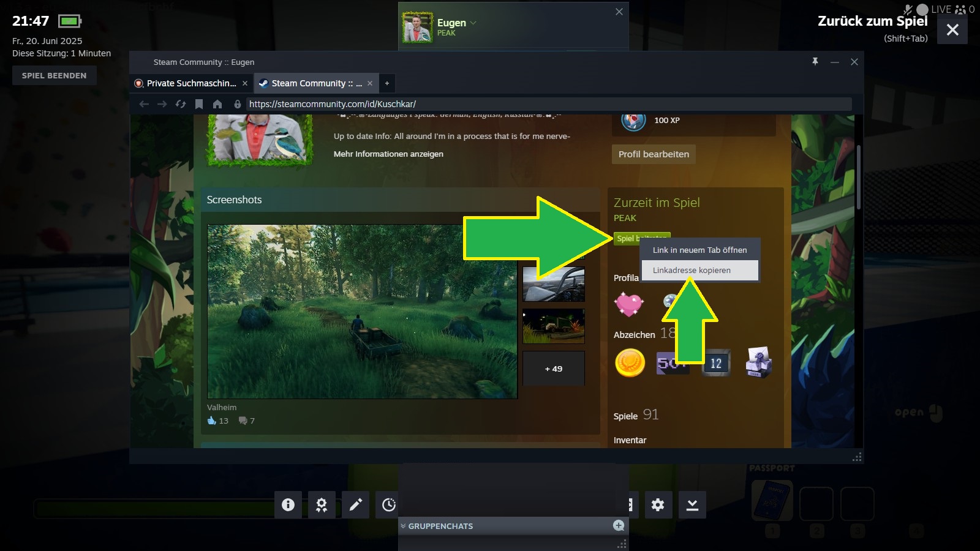Viewport: 980px width, 551px height.
Task: Close the Steam Community tab
Action: [370, 83]
